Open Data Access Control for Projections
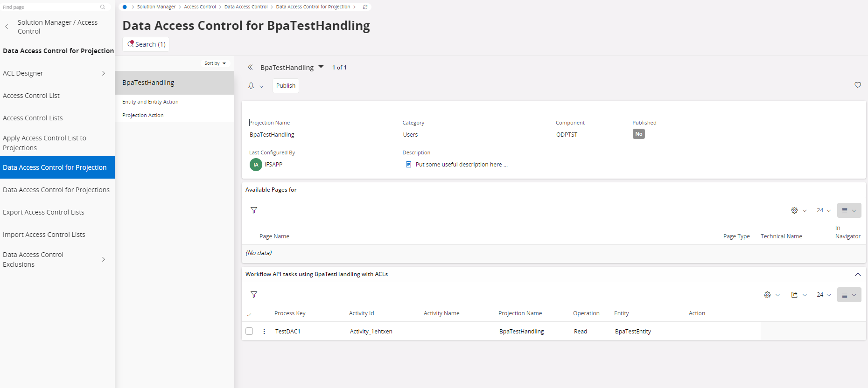Viewport: 868px width, 388px height. [56, 190]
